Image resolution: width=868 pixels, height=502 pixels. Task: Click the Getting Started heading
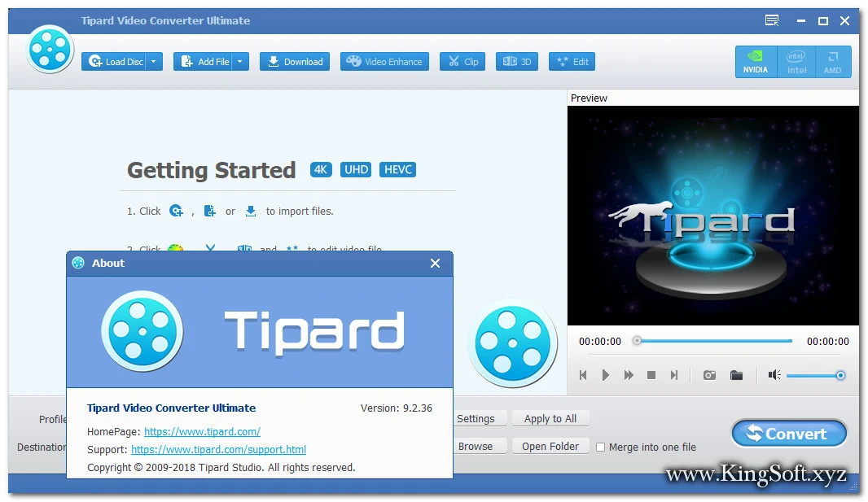[x=211, y=170]
